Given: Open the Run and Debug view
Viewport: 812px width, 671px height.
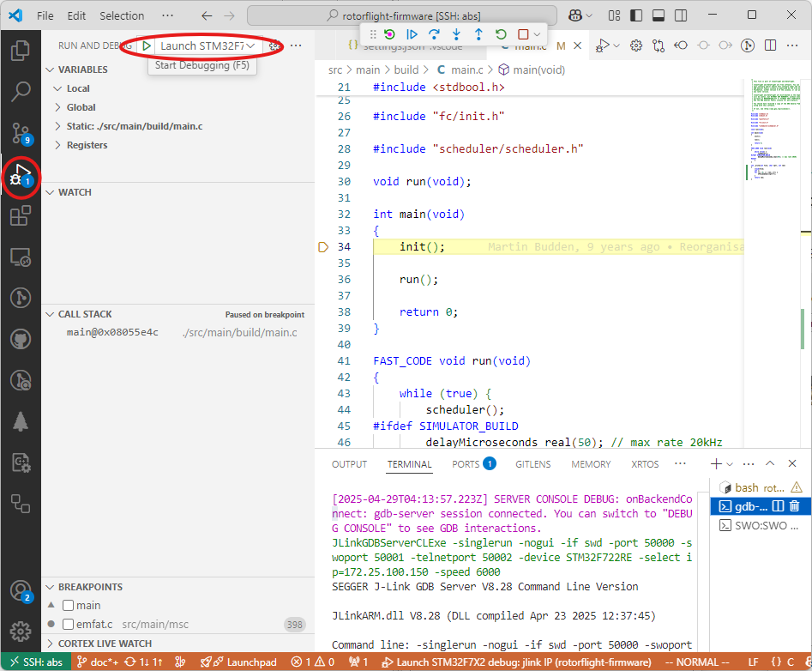Looking at the screenshot, I should (21, 177).
